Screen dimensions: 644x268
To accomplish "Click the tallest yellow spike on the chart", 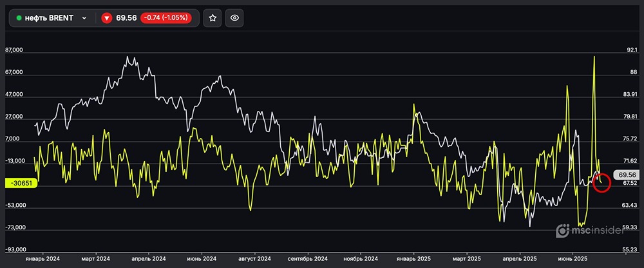I will [x=593, y=58].
